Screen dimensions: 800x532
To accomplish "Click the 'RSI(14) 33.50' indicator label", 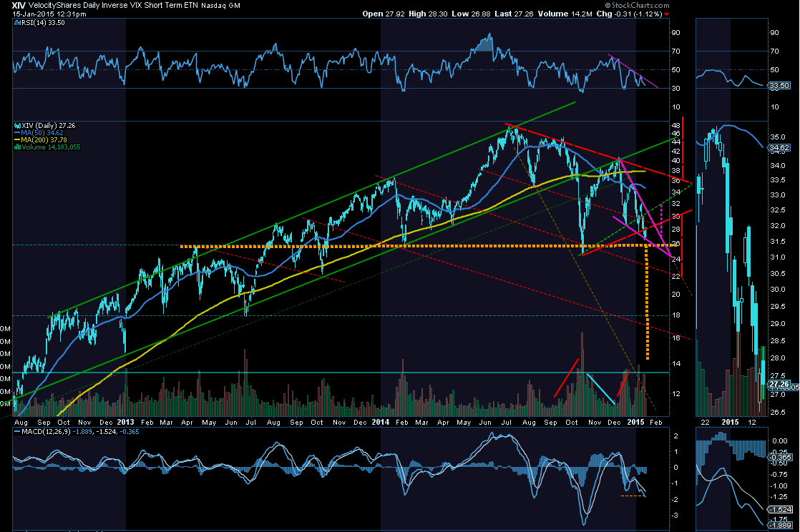I will [43, 23].
